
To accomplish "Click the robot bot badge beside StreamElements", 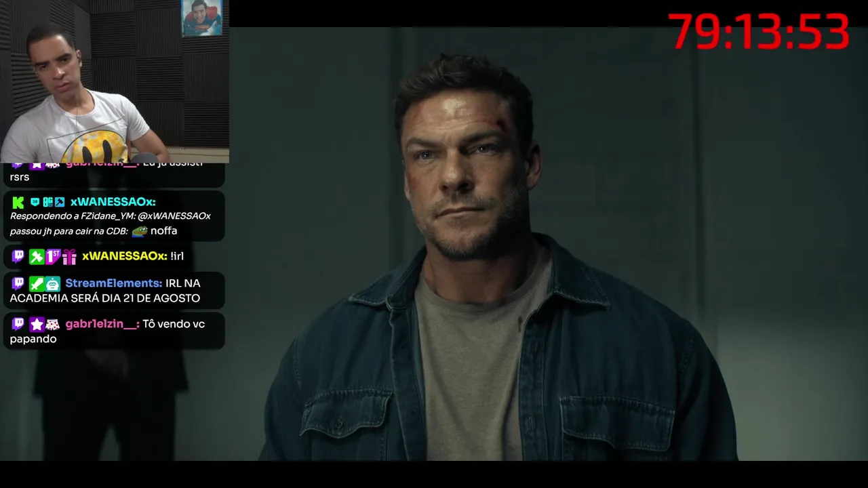I will coord(53,284).
